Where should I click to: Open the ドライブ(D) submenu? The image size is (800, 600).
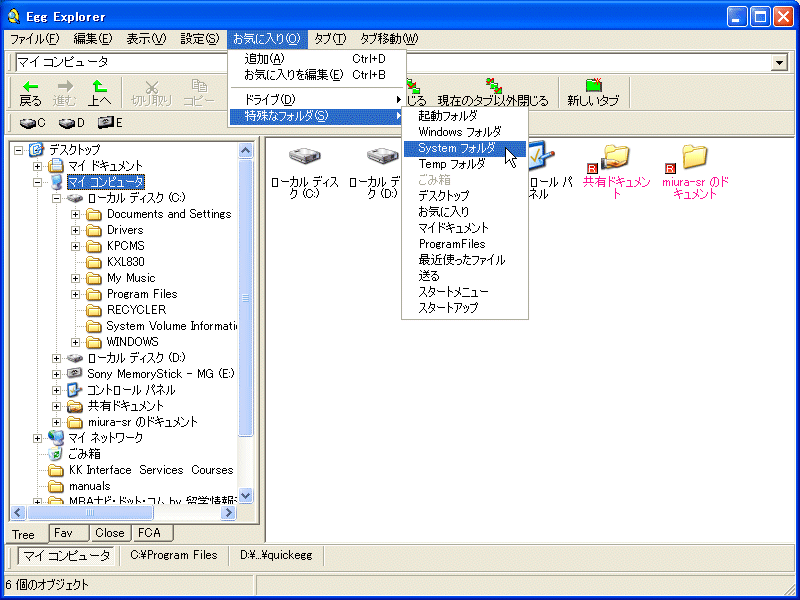coord(316,99)
